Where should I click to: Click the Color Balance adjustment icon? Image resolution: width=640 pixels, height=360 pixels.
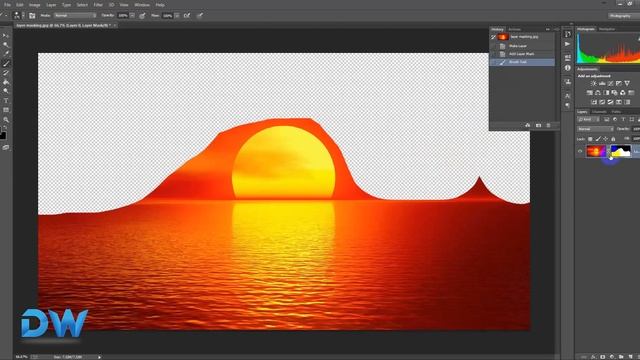(598, 93)
